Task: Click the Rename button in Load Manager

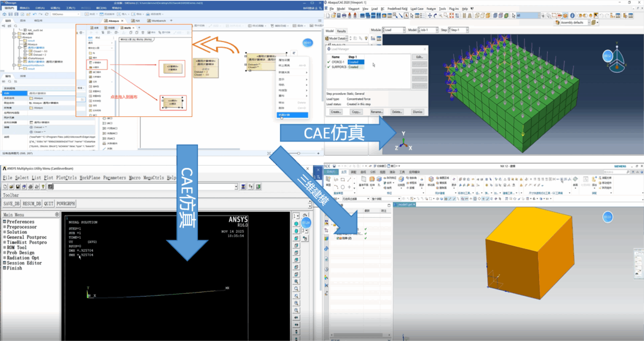Action: [377, 112]
